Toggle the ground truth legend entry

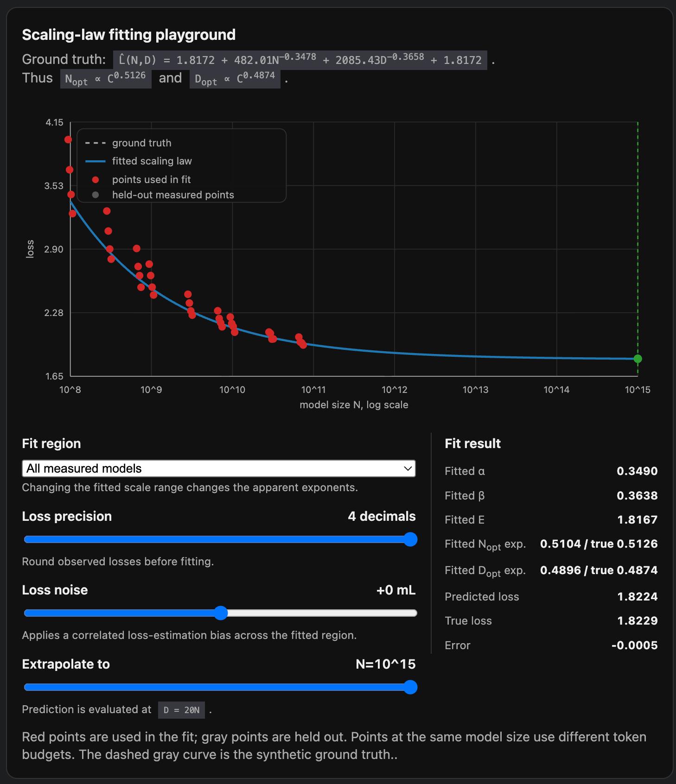click(128, 143)
